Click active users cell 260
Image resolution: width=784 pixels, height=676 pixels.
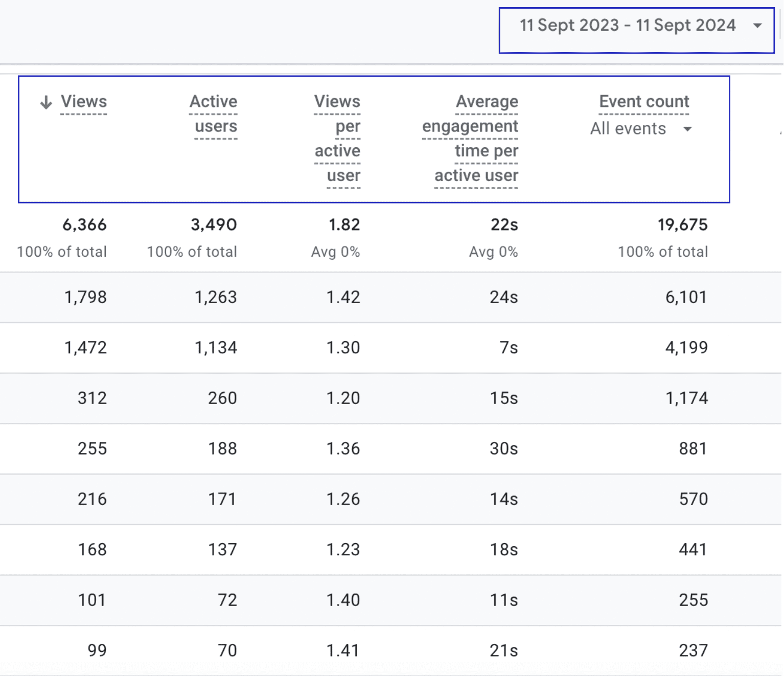(x=222, y=398)
